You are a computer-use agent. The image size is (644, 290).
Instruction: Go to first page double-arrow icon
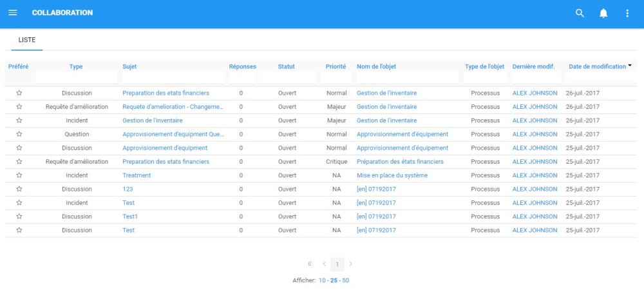point(310,264)
